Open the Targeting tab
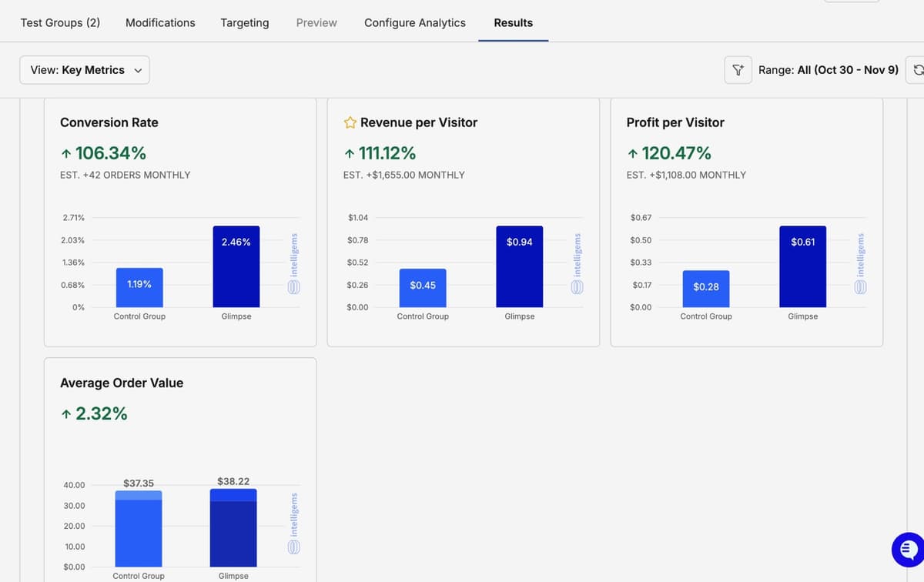 click(244, 22)
